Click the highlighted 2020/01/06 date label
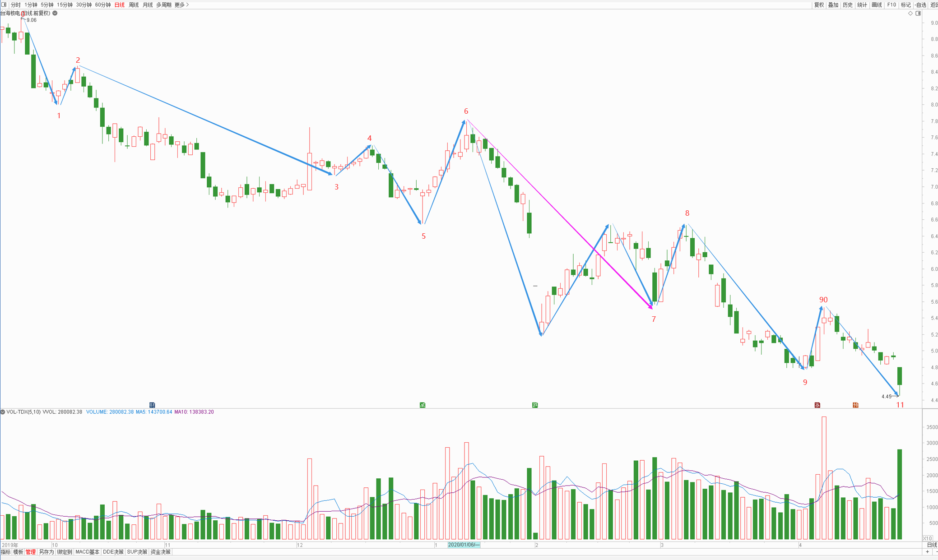938x560 pixels. coord(464,545)
